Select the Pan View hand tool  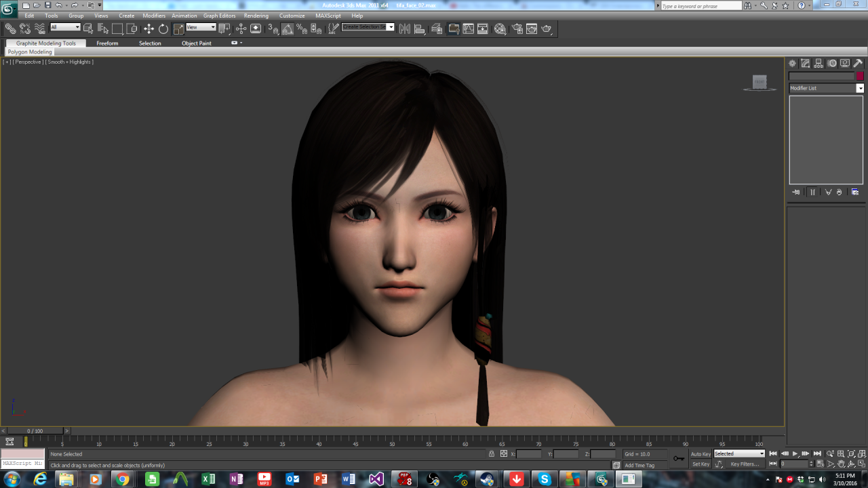pyautogui.click(x=841, y=464)
